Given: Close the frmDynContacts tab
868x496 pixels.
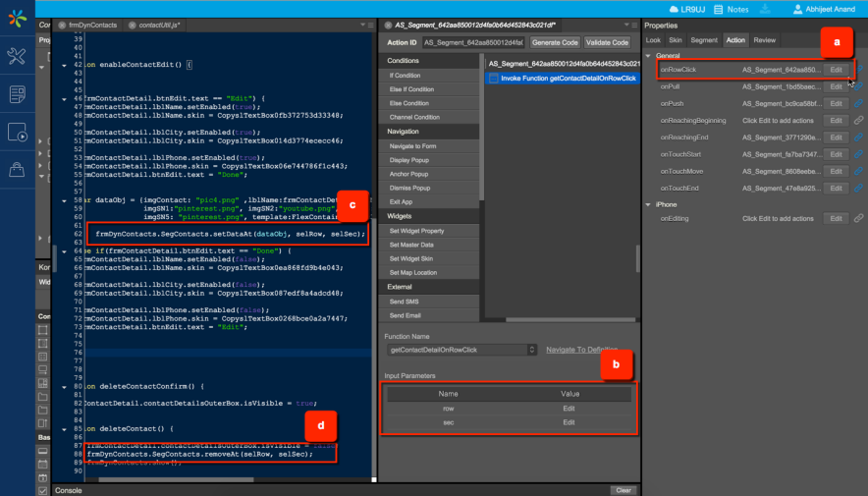Looking at the screenshot, I should click(62, 25).
